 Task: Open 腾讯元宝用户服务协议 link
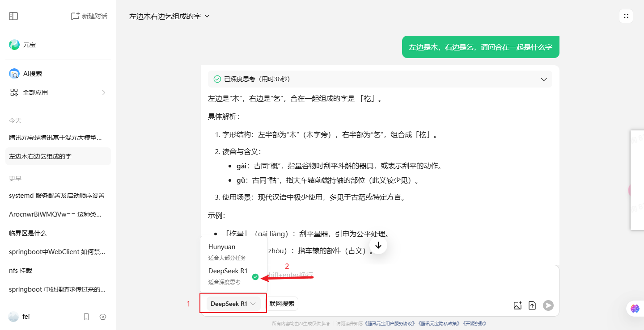(x=390, y=323)
